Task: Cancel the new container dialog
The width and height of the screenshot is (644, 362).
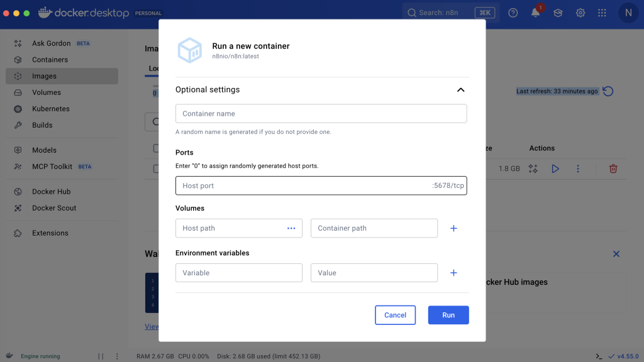Action: [x=395, y=315]
